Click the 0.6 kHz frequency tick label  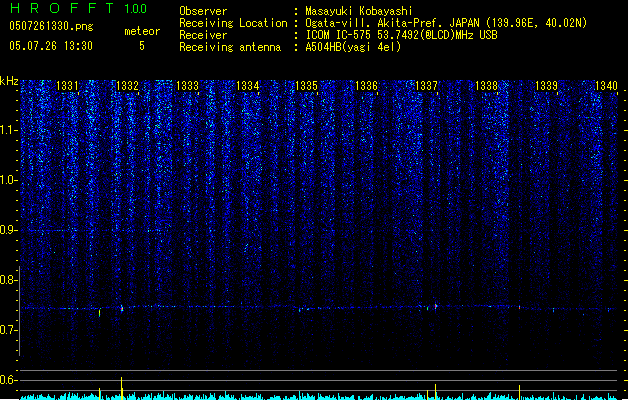[x=8, y=380]
